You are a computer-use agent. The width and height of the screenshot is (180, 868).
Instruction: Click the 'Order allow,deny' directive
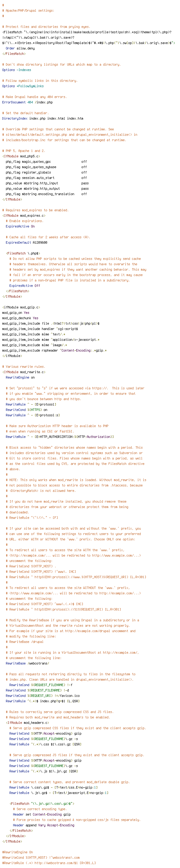point(20,49)
